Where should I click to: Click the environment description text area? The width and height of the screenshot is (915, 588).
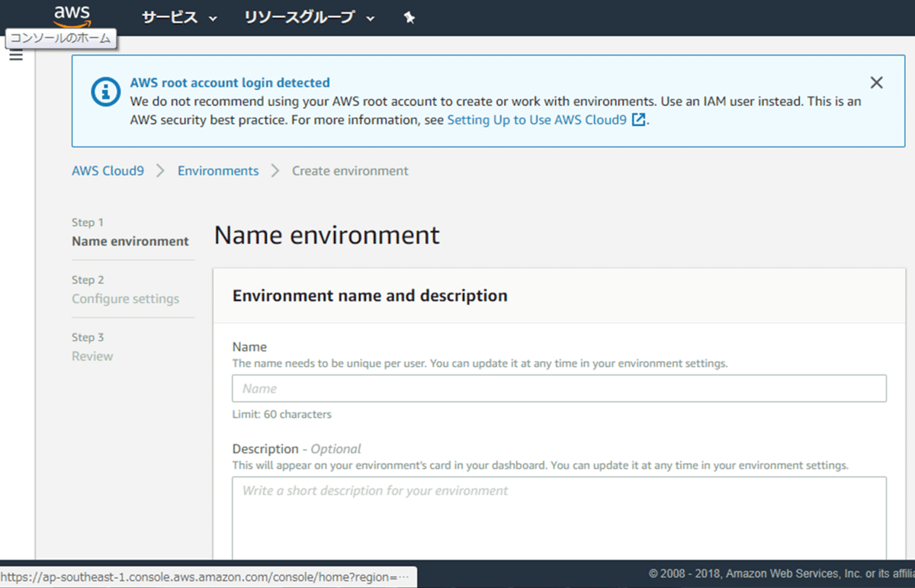pyautogui.click(x=559, y=511)
